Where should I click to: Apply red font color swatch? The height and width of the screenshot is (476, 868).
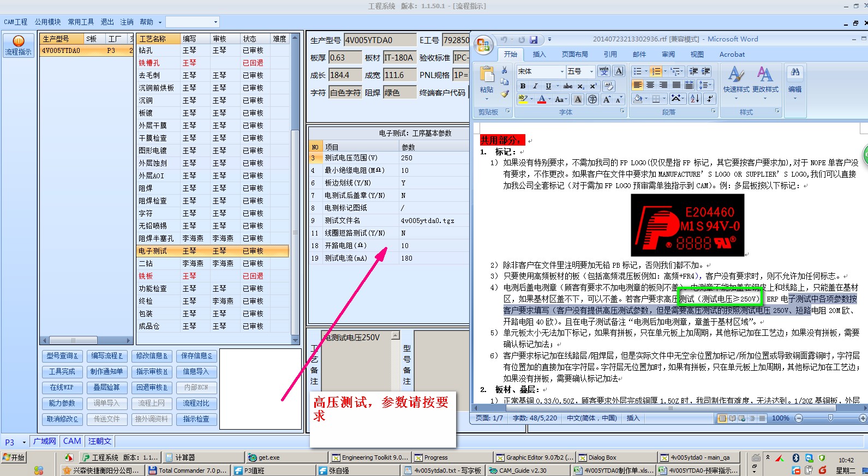[x=542, y=99]
